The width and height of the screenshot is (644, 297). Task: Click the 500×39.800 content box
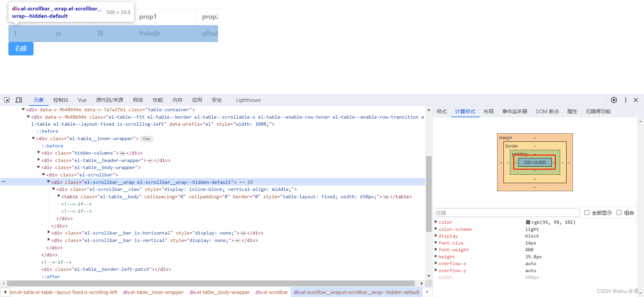tap(535, 162)
